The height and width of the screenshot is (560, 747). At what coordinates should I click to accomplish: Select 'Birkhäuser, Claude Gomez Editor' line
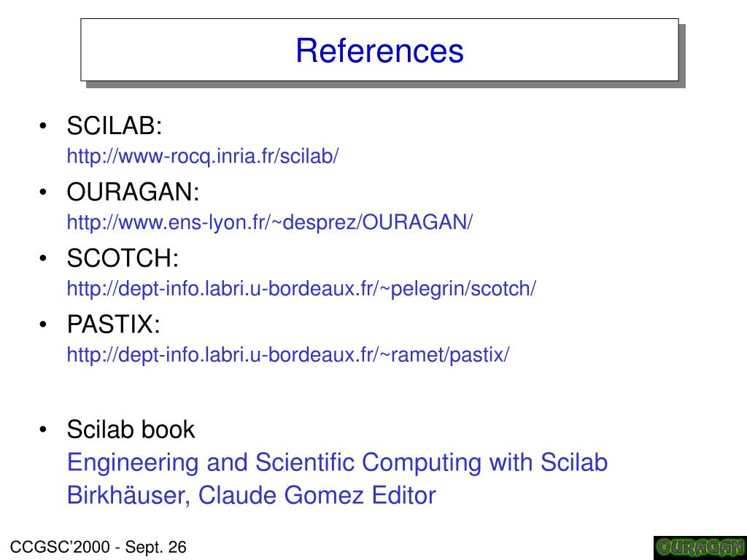(x=251, y=495)
